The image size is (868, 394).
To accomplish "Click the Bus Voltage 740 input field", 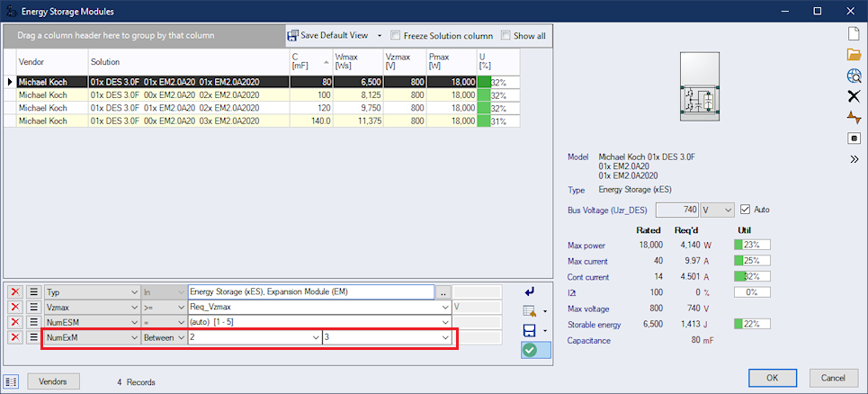I will pyautogui.click(x=677, y=210).
